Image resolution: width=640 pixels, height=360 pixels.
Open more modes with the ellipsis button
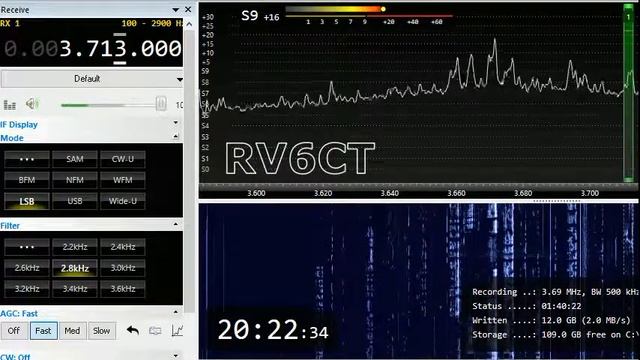click(27, 159)
